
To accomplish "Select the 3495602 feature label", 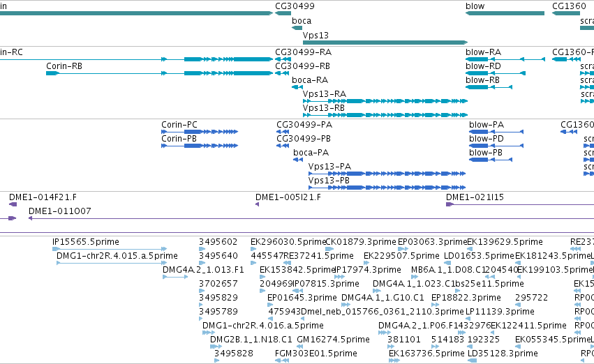I will tap(218, 242).
